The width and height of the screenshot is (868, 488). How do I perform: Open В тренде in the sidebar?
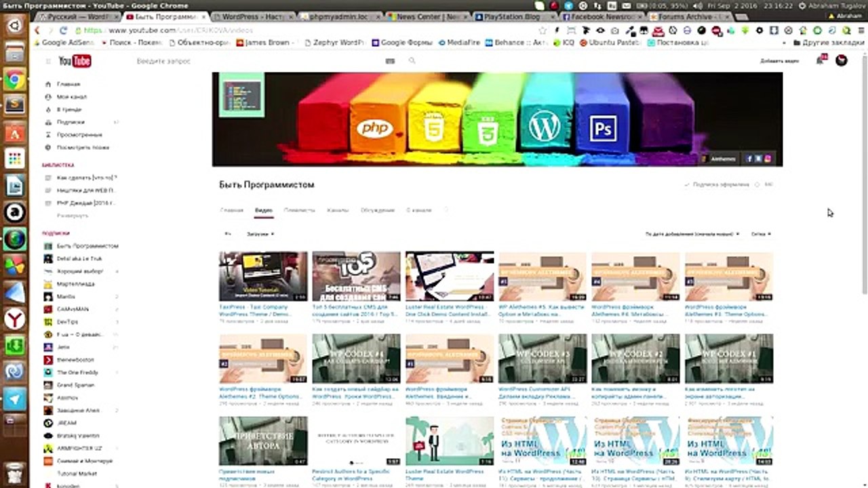point(68,109)
